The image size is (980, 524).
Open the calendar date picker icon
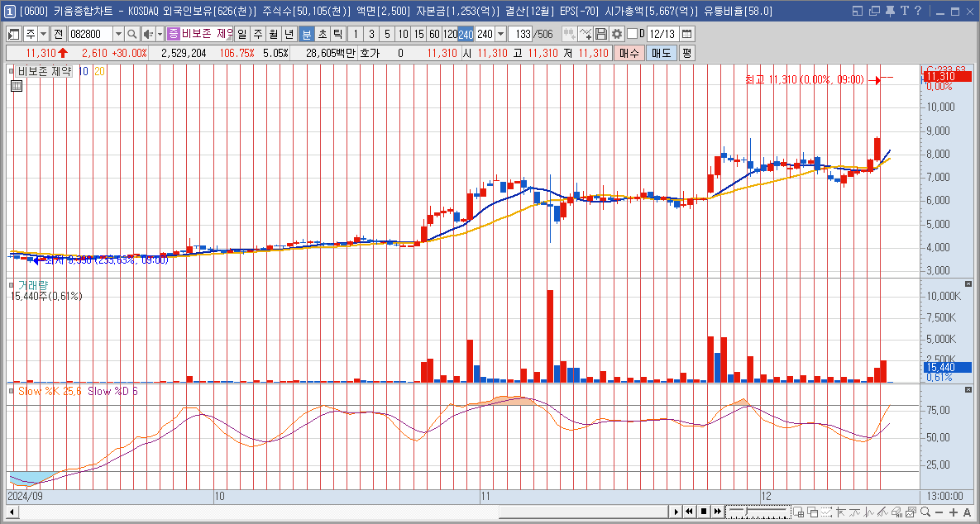(x=687, y=35)
